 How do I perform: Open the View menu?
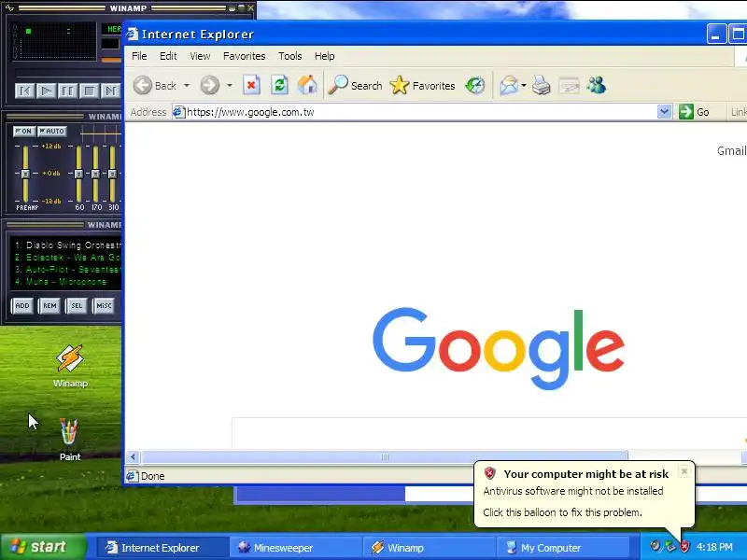click(200, 56)
